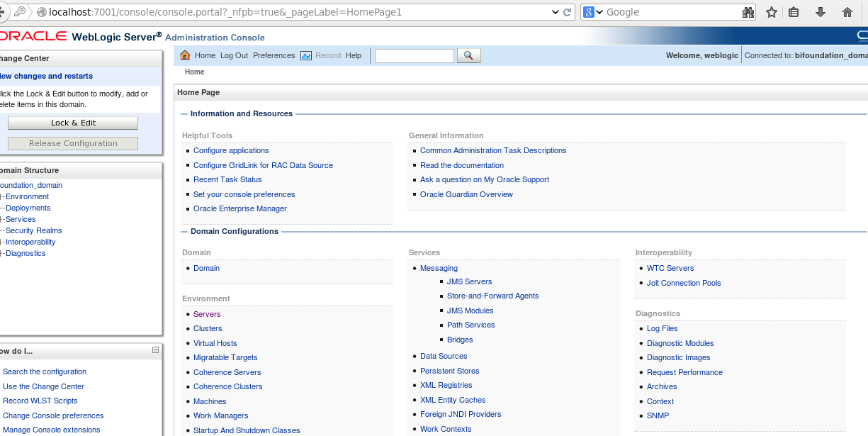The height and width of the screenshot is (436, 868).
Task: Open Help from the toolbar
Action: (x=354, y=55)
